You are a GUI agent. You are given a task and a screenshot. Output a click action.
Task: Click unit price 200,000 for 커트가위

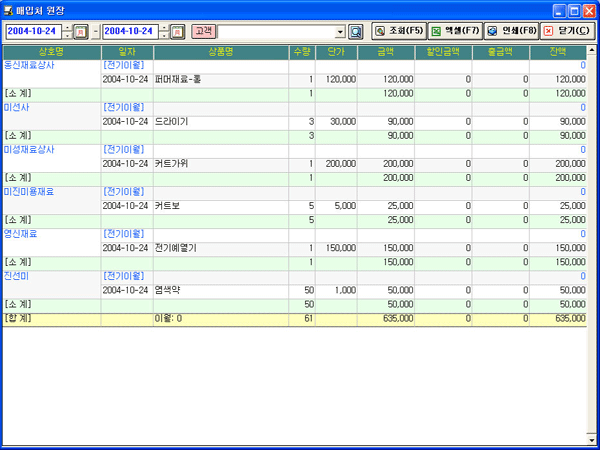pos(341,164)
